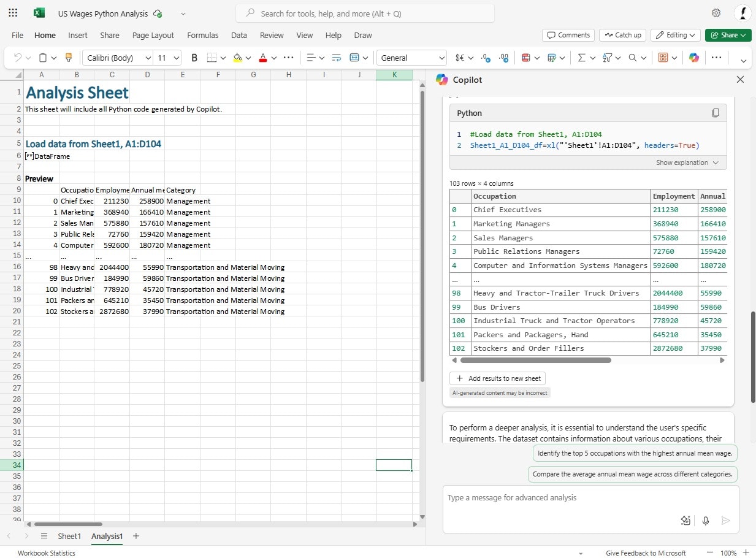The image size is (756, 558).
Task: Click the AutoSum sigma icon
Action: click(x=582, y=58)
